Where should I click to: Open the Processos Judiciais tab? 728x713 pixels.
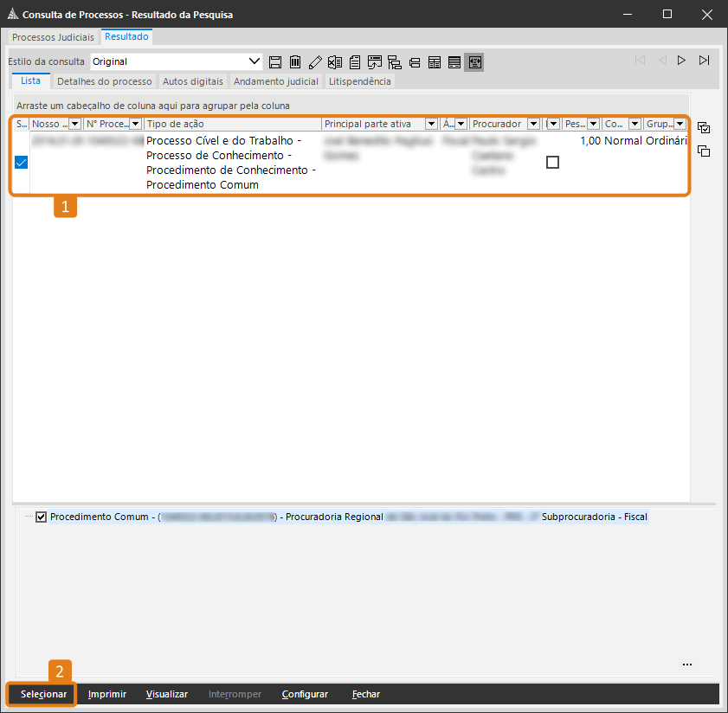(x=53, y=38)
